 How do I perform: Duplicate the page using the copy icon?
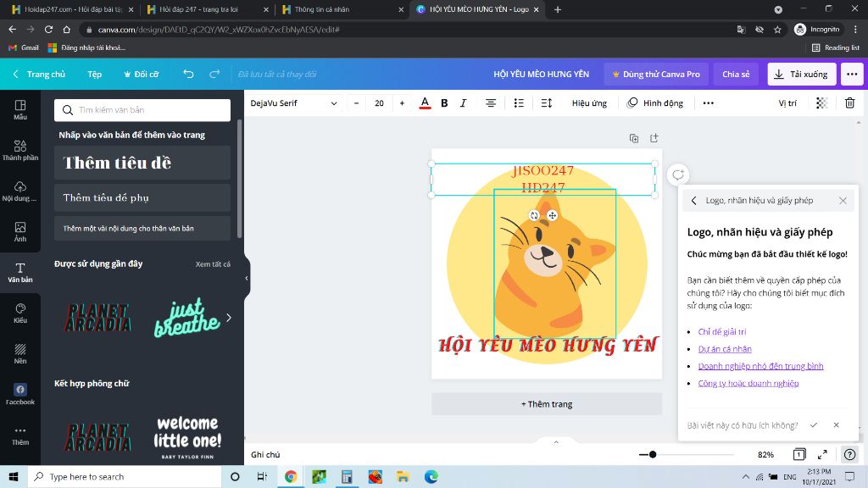[634, 136]
